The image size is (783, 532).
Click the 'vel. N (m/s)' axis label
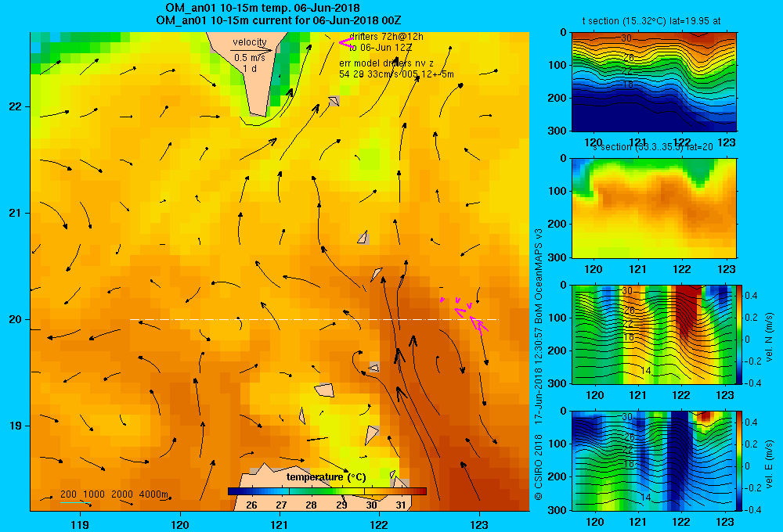[769, 337]
